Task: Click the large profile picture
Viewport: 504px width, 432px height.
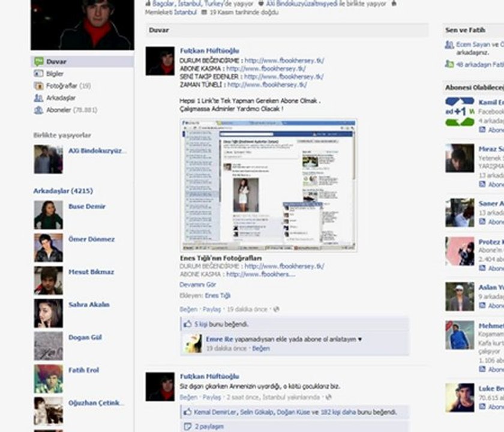Action: pos(82,25)
